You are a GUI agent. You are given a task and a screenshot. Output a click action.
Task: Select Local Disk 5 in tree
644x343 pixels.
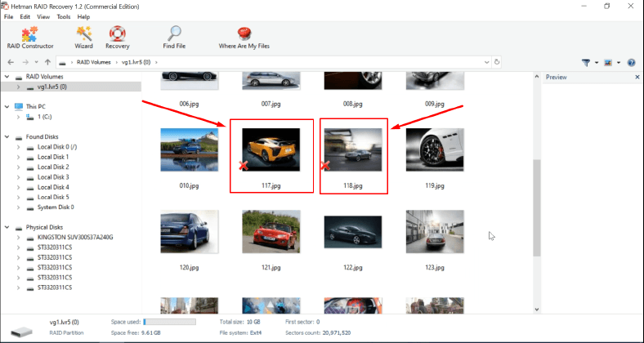[53, 197]
